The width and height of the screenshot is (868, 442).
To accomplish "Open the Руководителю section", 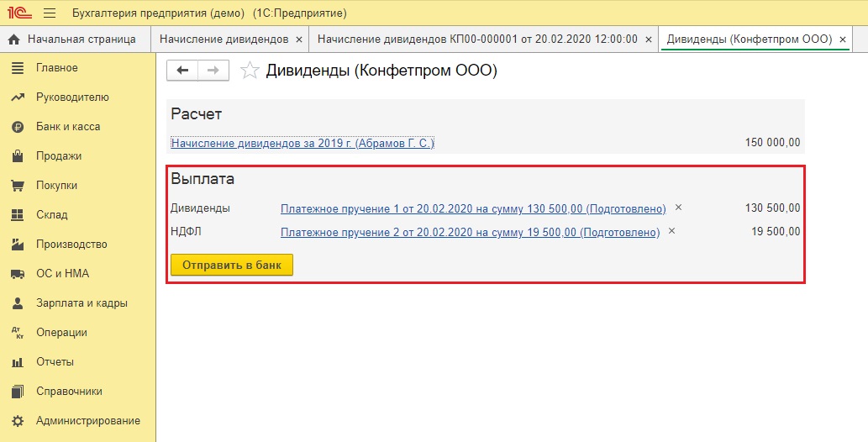I will tap(72, 97).
